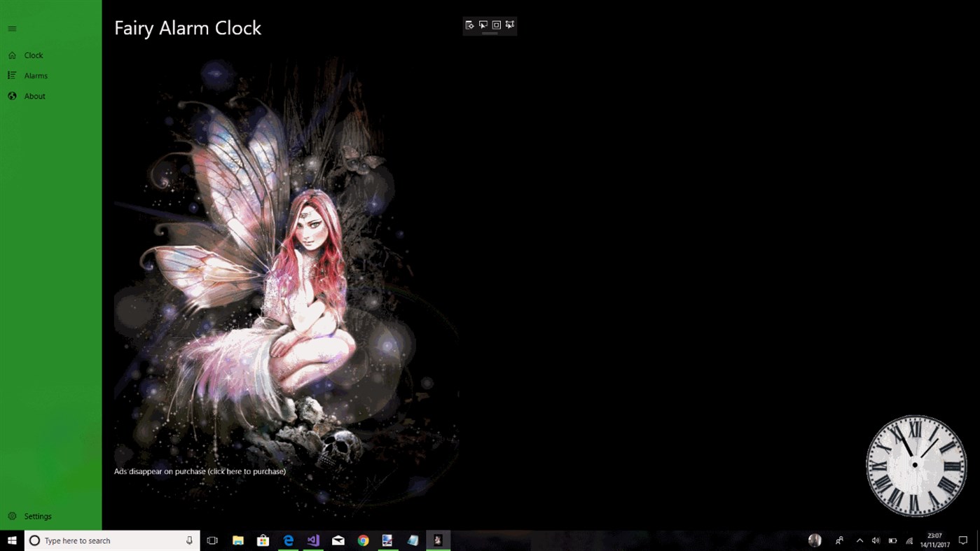Click the analog clock face in the corner
Viewport: 980px width, 551px height.
point(916,464)
